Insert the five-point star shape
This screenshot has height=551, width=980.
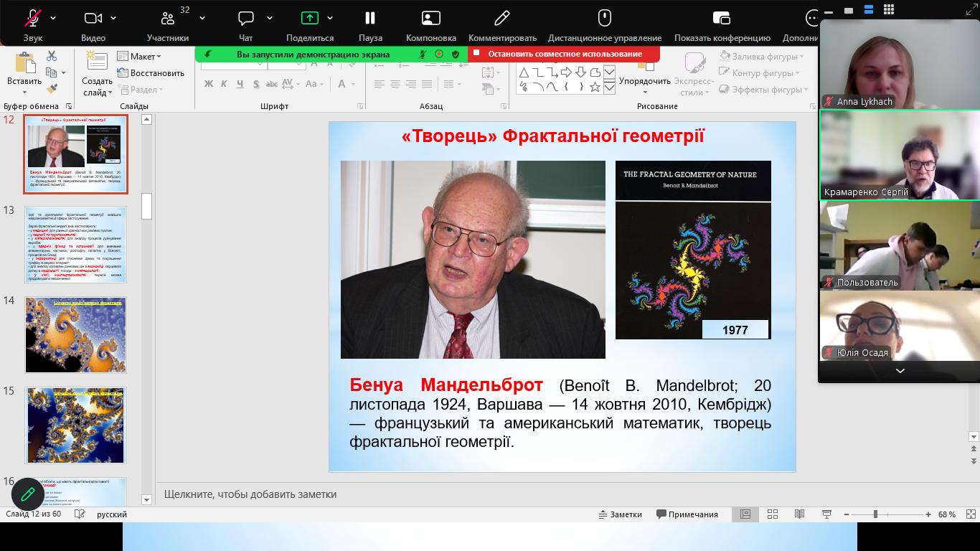pos(595,87)
